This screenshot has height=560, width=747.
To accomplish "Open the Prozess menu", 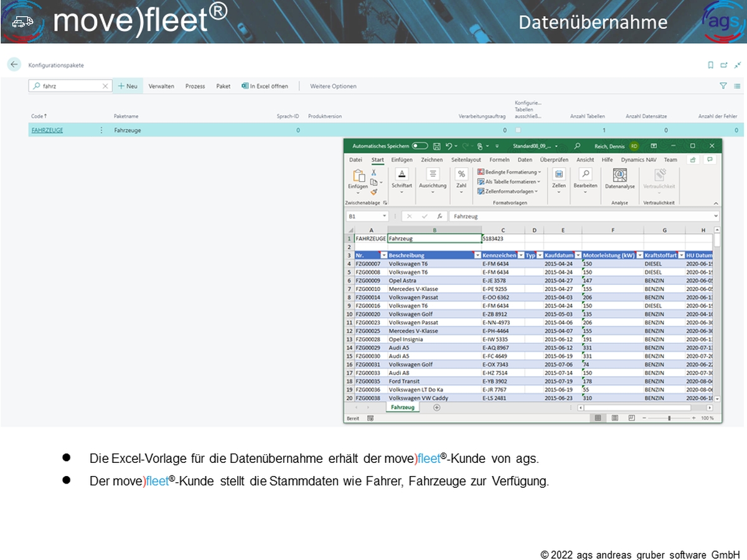I will coord(195,86).
